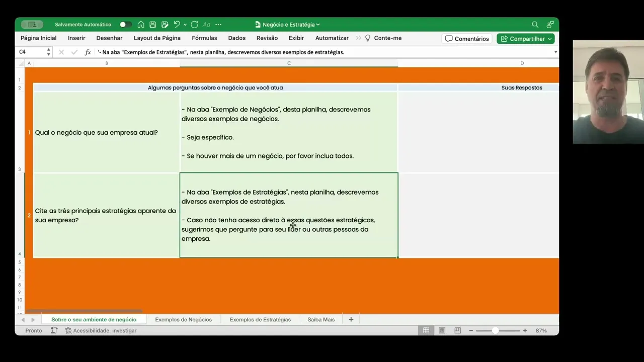Click the Name Box stepper arrows
This screenshot has height=362, width=644.
(x=49, y=52)
